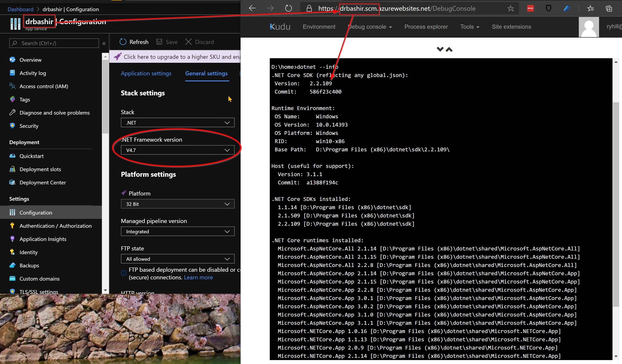Expand the Platform 32 Bit dropdown
The height and width of the screenshot is (364, 622).
coord(178,204)
